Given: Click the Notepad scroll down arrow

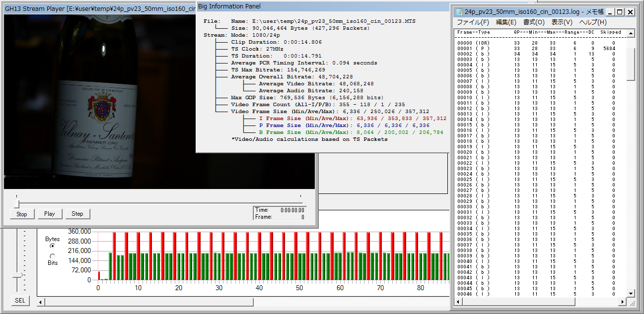Looking at the screenshot, I should click(631, 294).
